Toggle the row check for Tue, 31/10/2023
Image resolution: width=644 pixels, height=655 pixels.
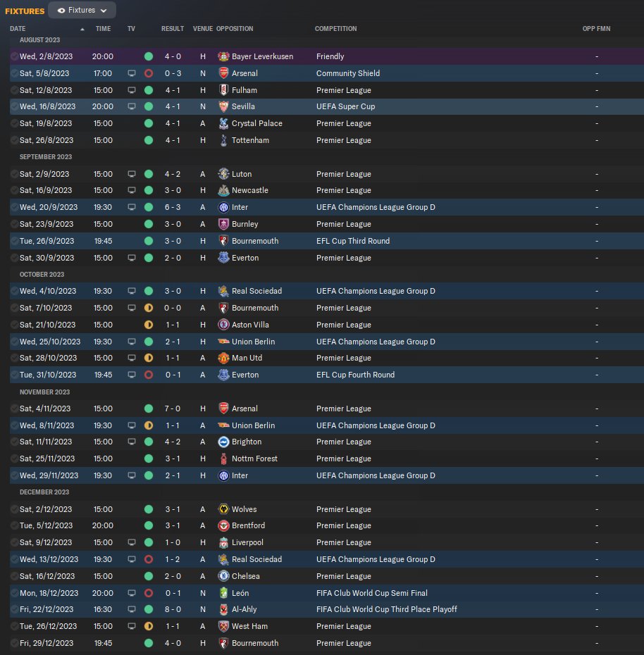coord(14,375)
